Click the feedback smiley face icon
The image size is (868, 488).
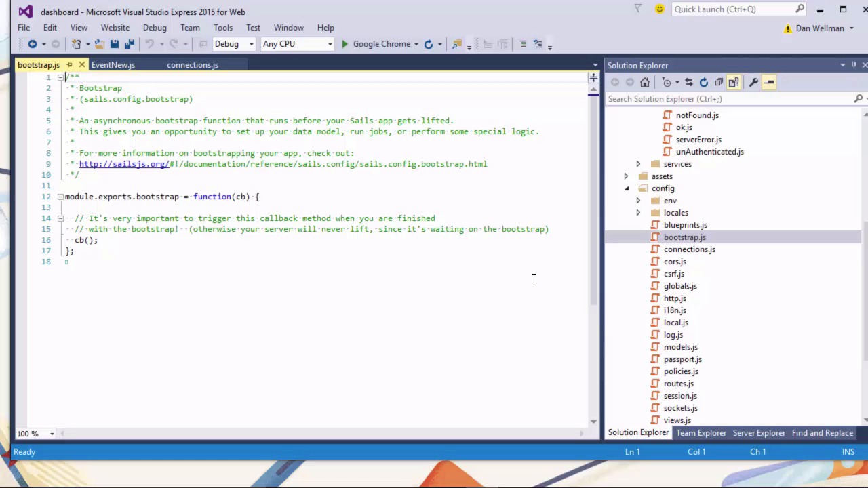tap(659, 9)
